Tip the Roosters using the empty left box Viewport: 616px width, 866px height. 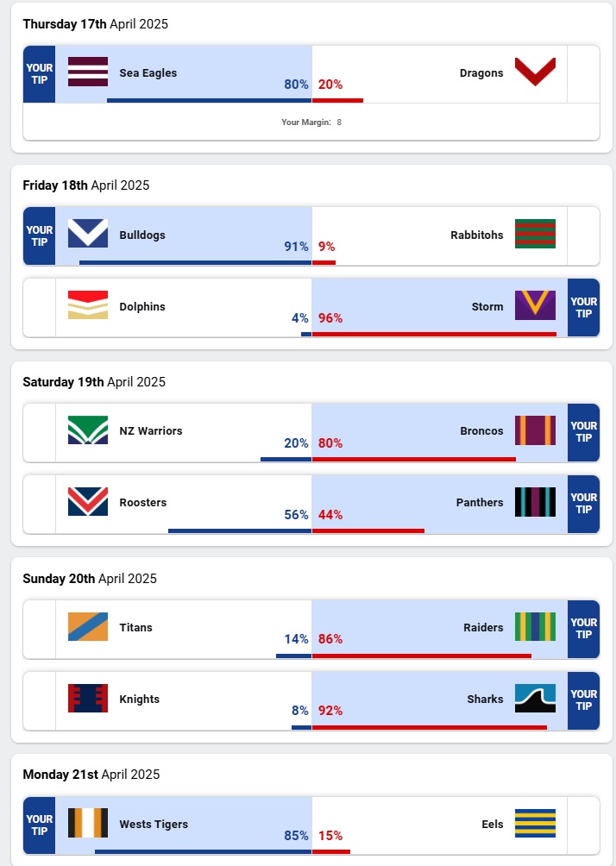39,503
